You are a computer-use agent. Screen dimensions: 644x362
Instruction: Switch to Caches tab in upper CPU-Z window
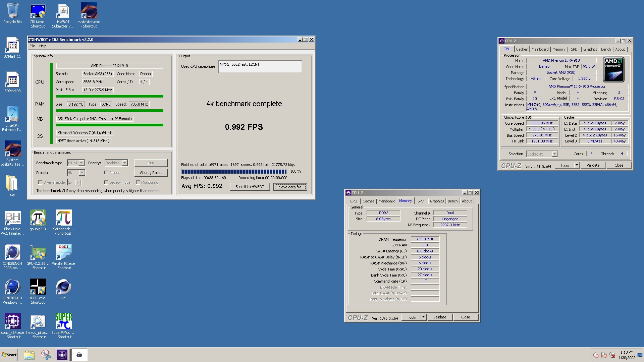(522, 49)
